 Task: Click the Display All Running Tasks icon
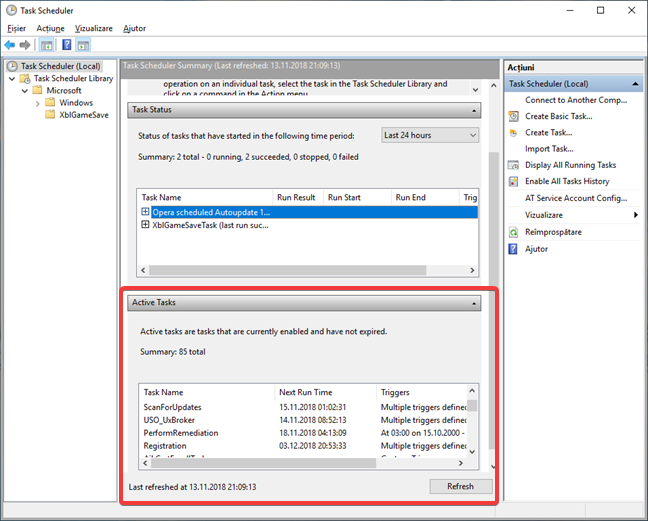513,165
